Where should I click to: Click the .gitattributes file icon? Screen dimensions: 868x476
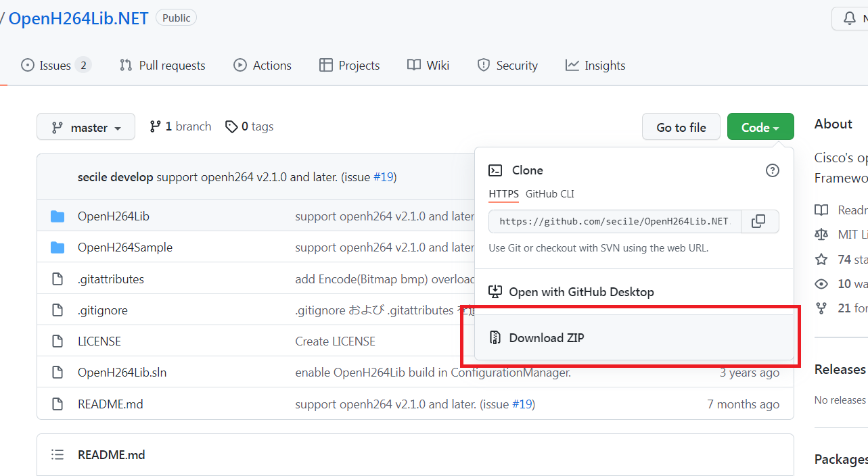58,279
